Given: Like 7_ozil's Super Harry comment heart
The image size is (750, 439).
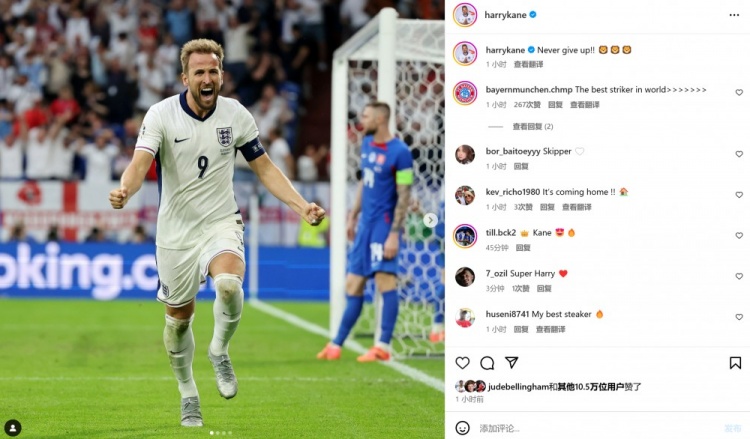Looking at the screenshot, I should point(739,276).
